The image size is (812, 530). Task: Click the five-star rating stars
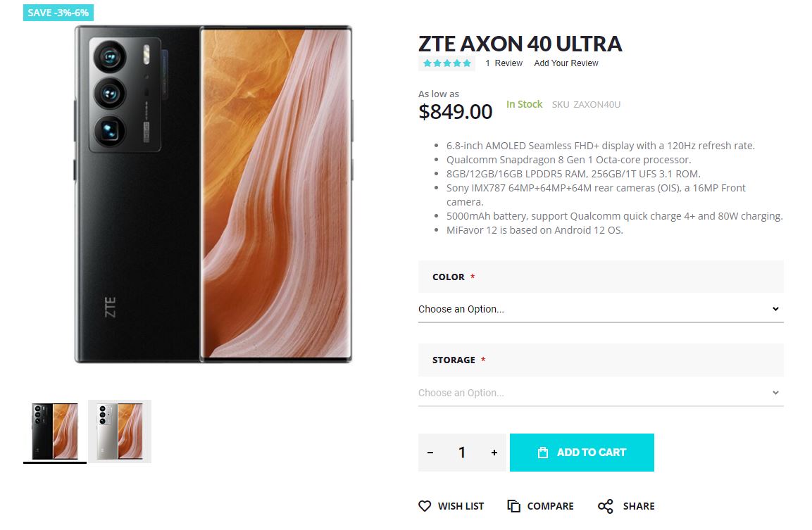pos(446,63)
